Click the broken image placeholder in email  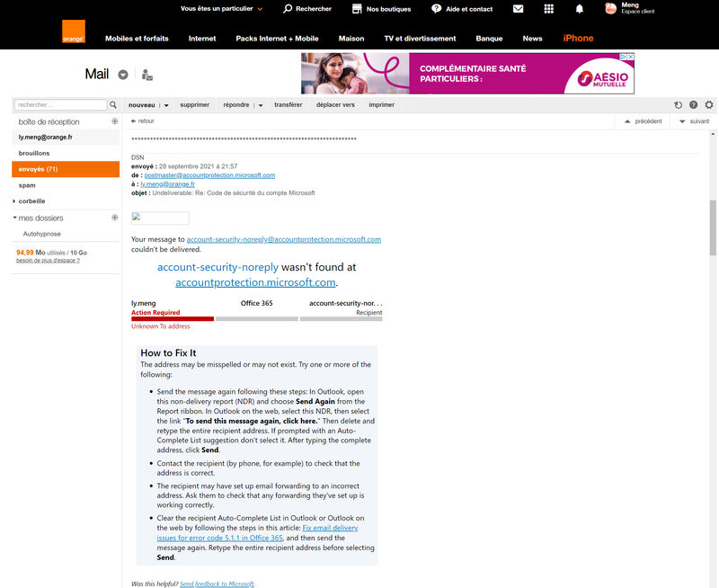tap(160, 218)
